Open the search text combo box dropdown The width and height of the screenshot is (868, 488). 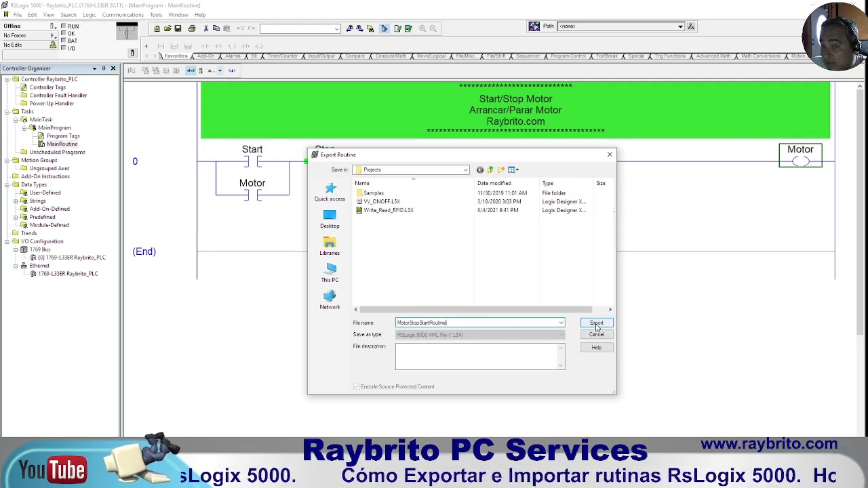coord(336,28)
